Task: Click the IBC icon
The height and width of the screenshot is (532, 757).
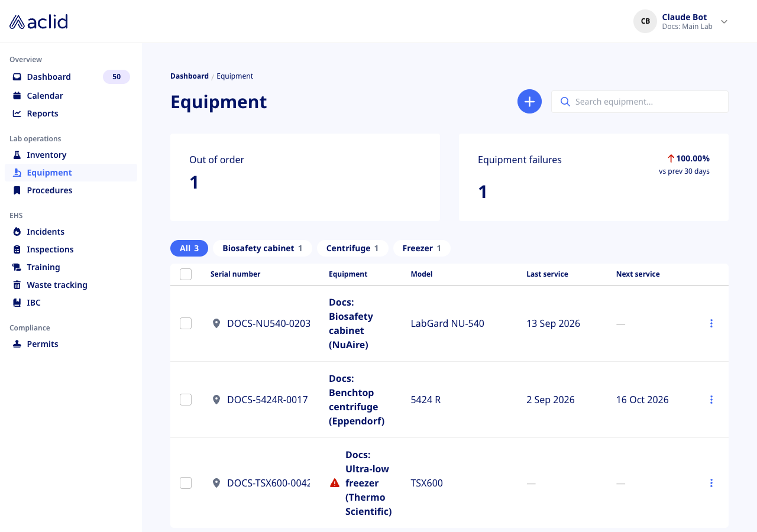Action: (x=17, y=303)
